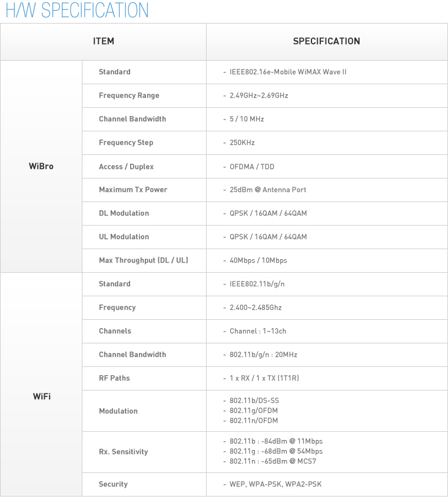Click the DL Modulation label

pyautogui.click(x=124, y=213)
